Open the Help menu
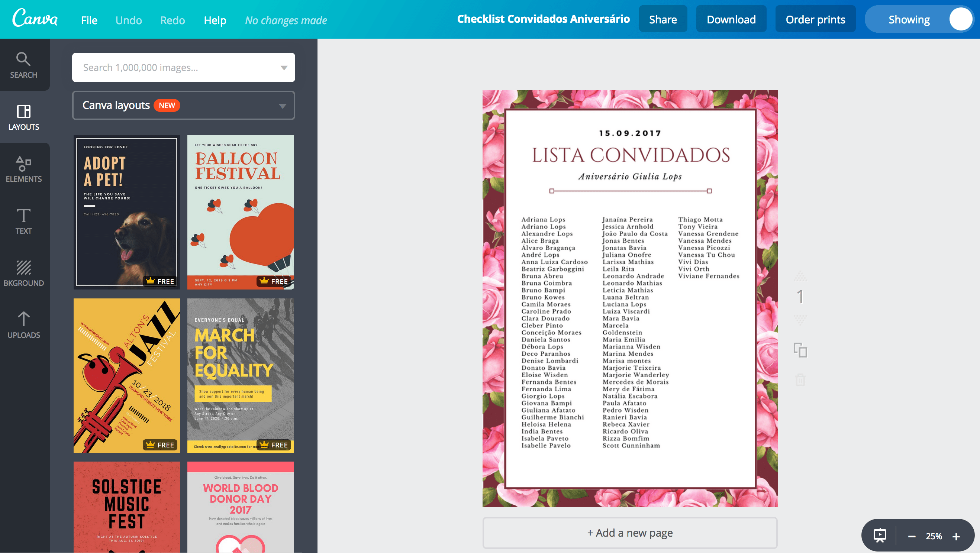Viewport: 980px width, 553px height. click(215, 20)
